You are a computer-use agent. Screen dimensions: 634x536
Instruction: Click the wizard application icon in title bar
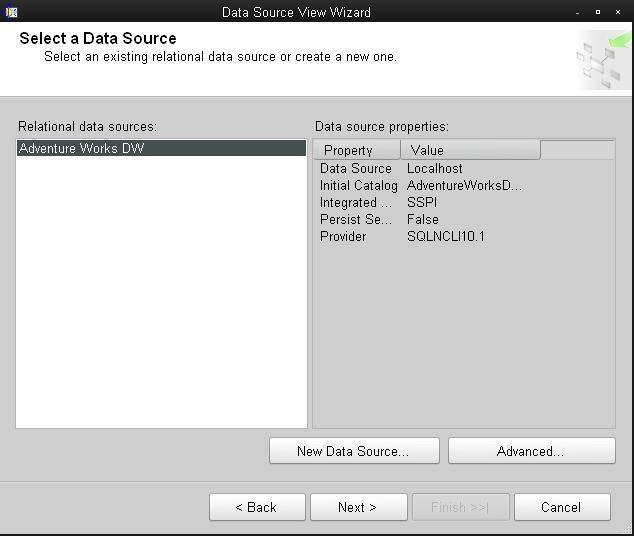point(11,12)
